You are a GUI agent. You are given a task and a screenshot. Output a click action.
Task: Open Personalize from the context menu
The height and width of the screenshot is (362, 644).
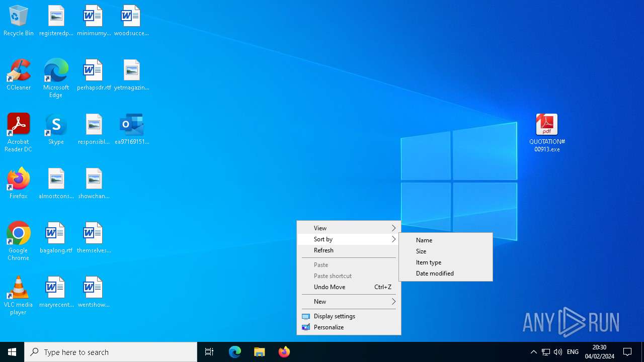pyautogui.click(x=349, y=327)
